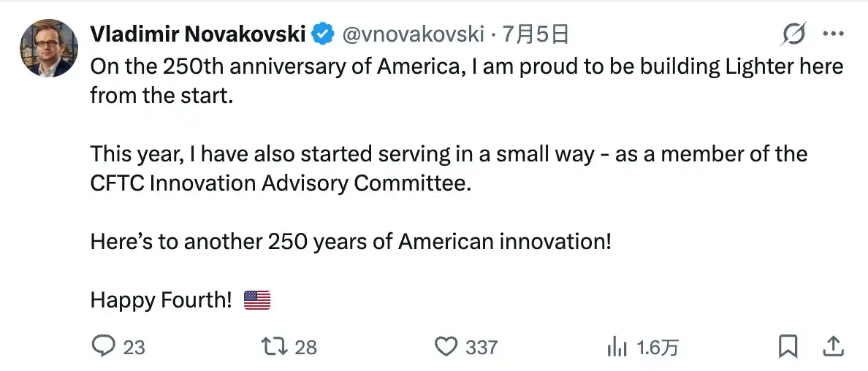This screenshot has width=868, height=371.
Task: Click the Grok explain icon
Action: click(793, 34)
